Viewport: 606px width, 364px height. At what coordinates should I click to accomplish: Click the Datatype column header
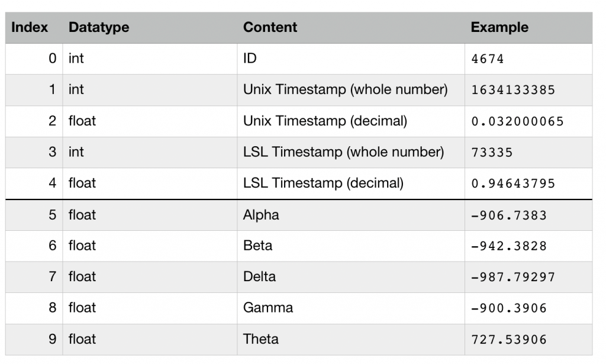[x=99, y=27]
